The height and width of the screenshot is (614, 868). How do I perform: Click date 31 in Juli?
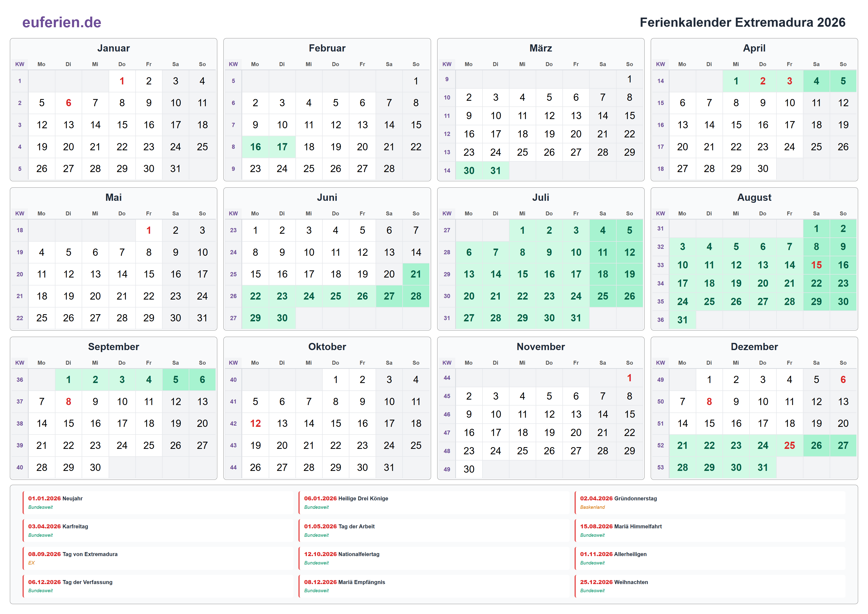pos(576,318)
